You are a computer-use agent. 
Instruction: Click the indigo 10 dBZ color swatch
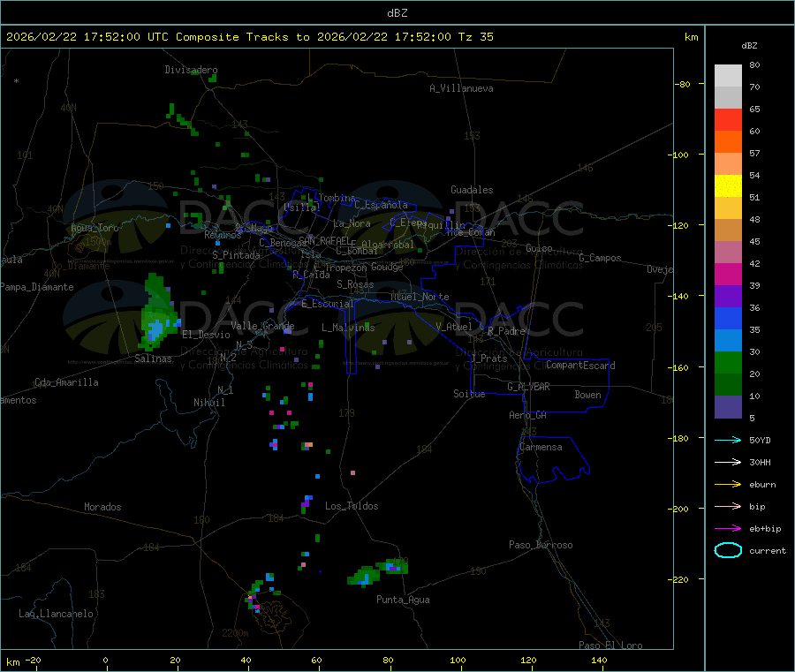click(728, 407)
